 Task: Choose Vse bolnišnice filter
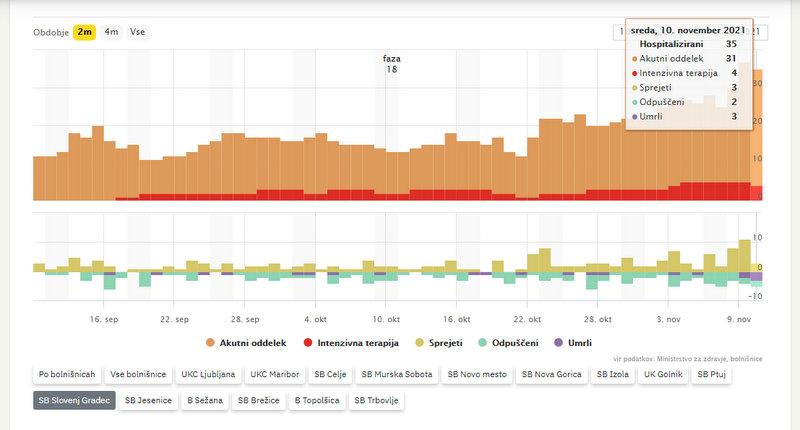coord(139,375)
